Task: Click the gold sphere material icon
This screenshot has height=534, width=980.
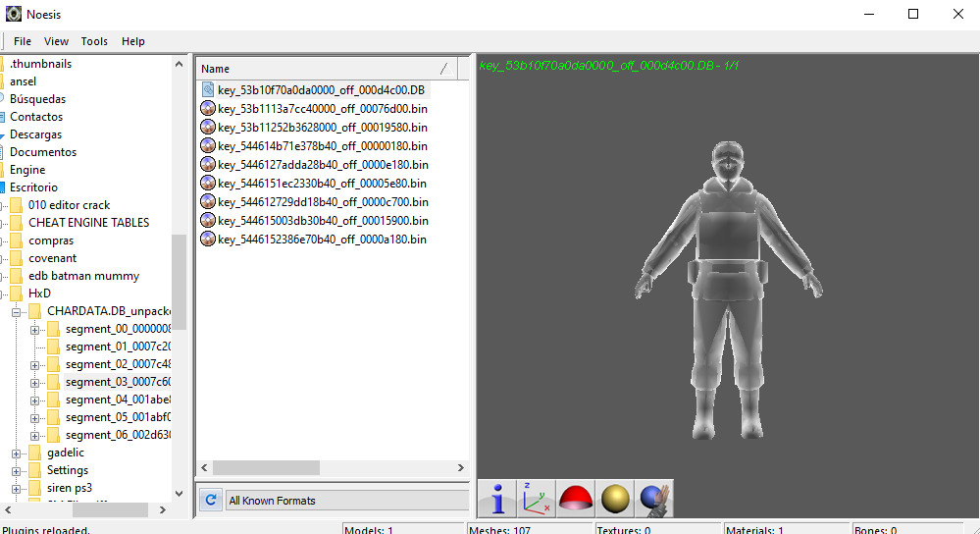Action: [x=615, y=499]
